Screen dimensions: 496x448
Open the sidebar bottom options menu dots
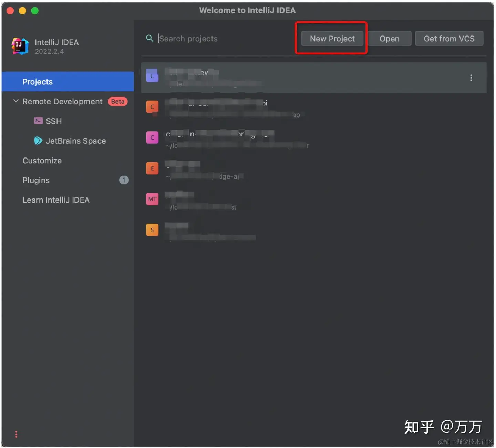pyautogui.click(x=16, y=434)
